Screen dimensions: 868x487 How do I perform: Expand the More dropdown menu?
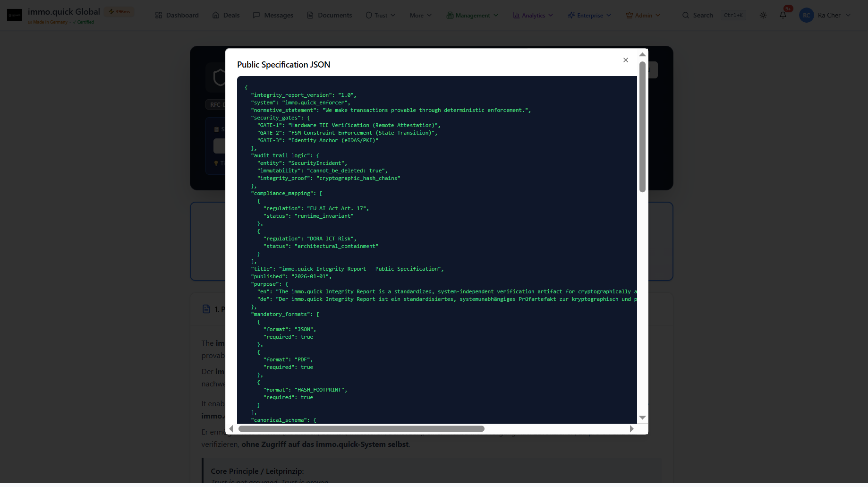[x=420, y=15]
